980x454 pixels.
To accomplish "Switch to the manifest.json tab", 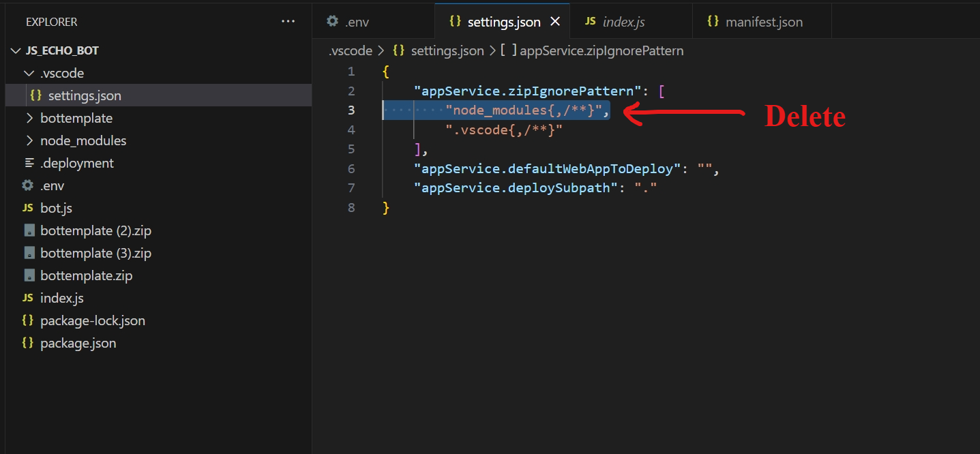I will pyautogui.click(x=763, y=22).
